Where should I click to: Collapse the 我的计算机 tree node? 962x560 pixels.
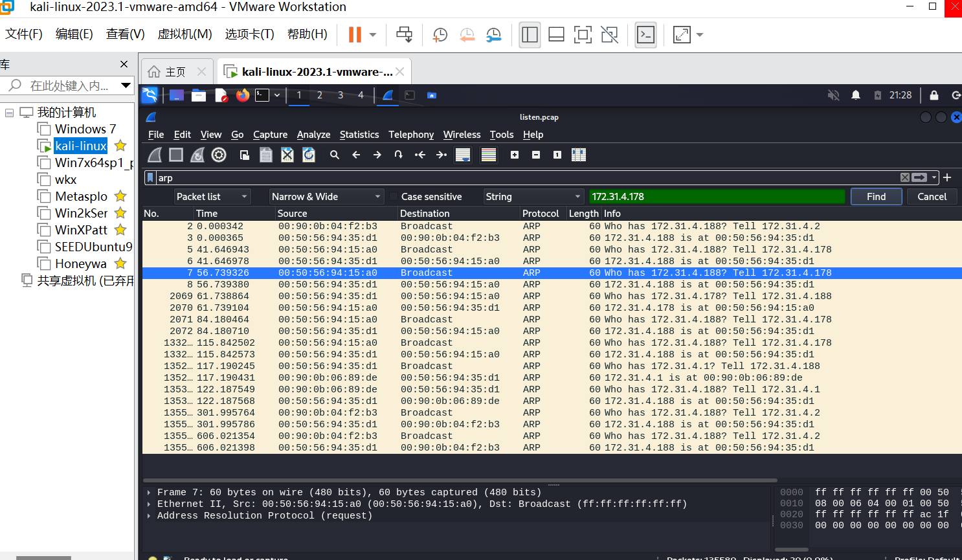pyautogui.click(x=9, y=113)
